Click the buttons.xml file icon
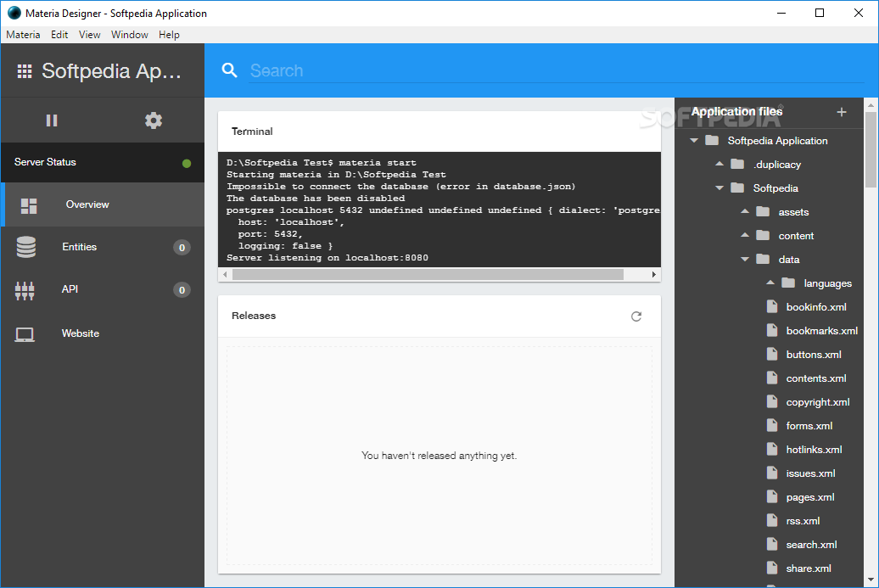Screen dimensions: 879x588 (x=772, y=354)
